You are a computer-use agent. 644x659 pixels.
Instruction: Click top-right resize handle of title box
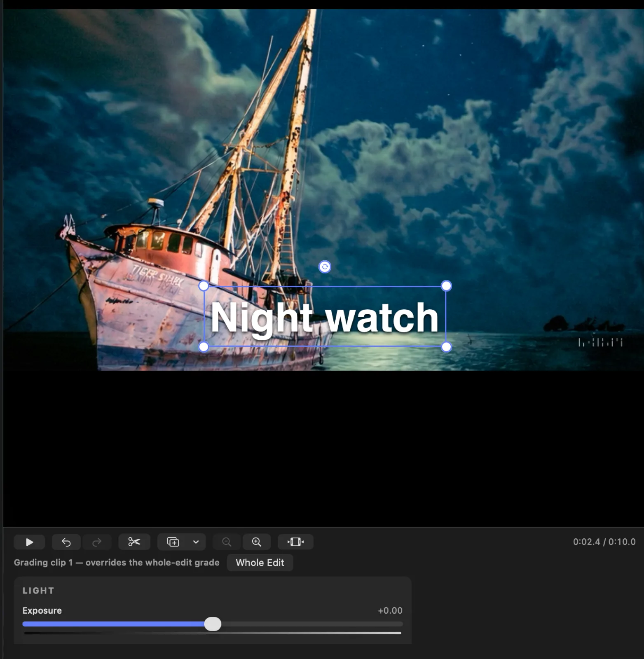[446, 286]
